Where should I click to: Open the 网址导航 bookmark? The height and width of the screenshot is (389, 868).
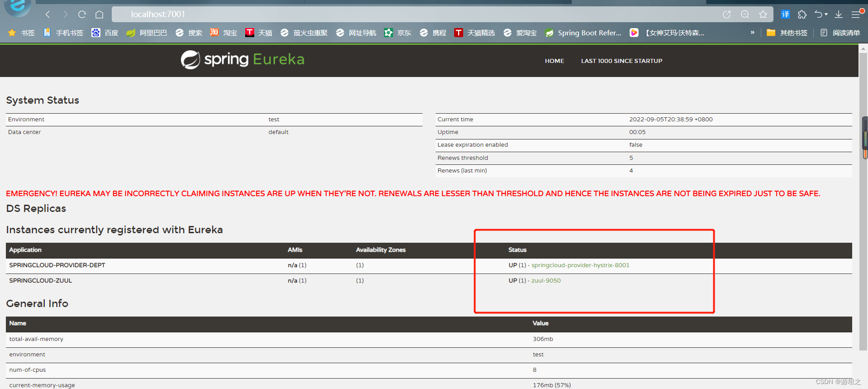pyautogui.click(x=356, y=33)
